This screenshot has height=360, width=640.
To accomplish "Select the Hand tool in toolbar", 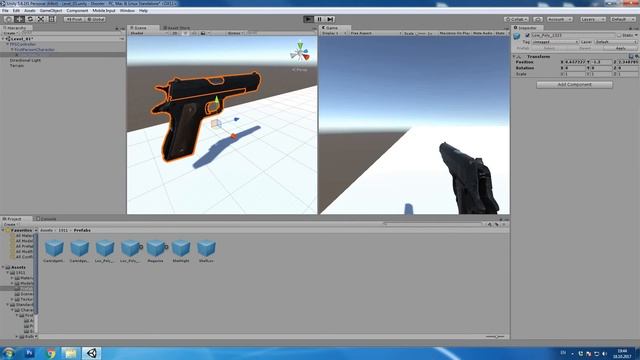I will (x=8, y=19).
